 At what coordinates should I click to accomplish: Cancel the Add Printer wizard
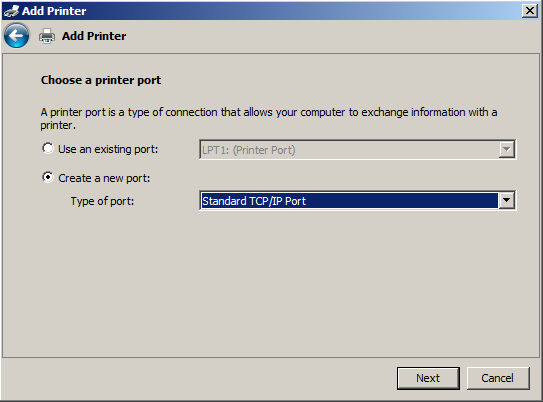click(498, 378)
